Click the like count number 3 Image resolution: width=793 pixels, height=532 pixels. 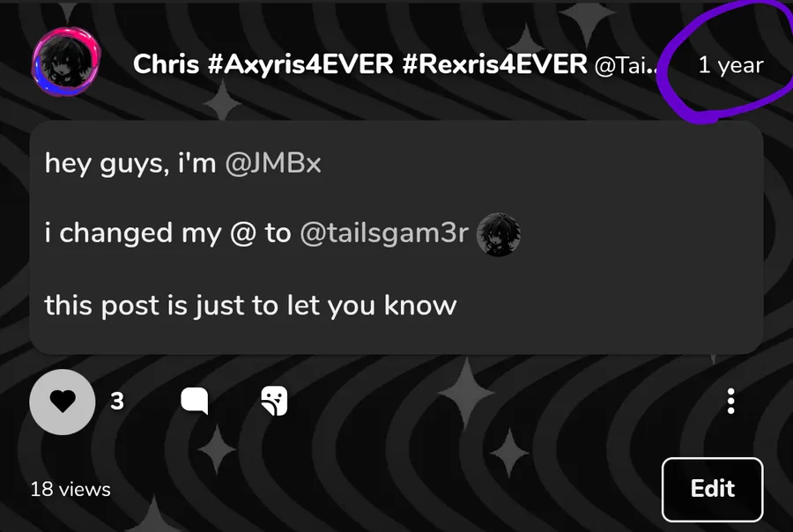pos(117,402)
